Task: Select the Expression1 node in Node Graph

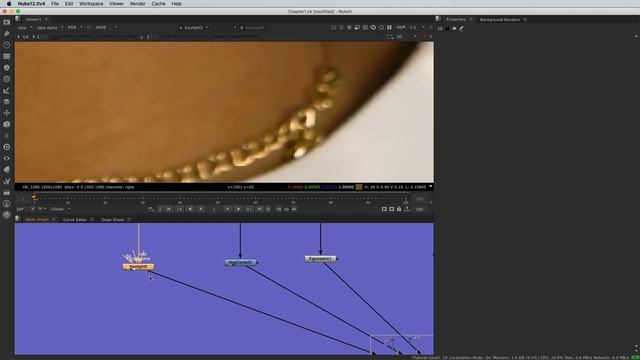Action: 320,259
